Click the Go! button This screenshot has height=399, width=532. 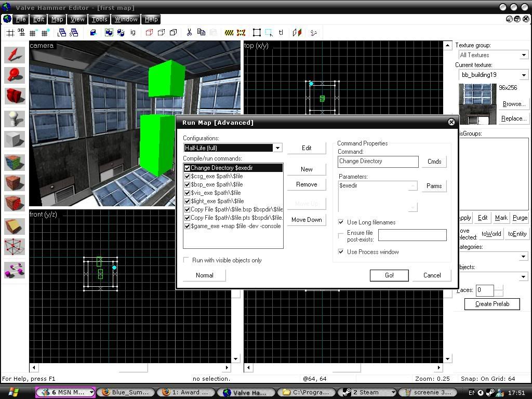389,275
